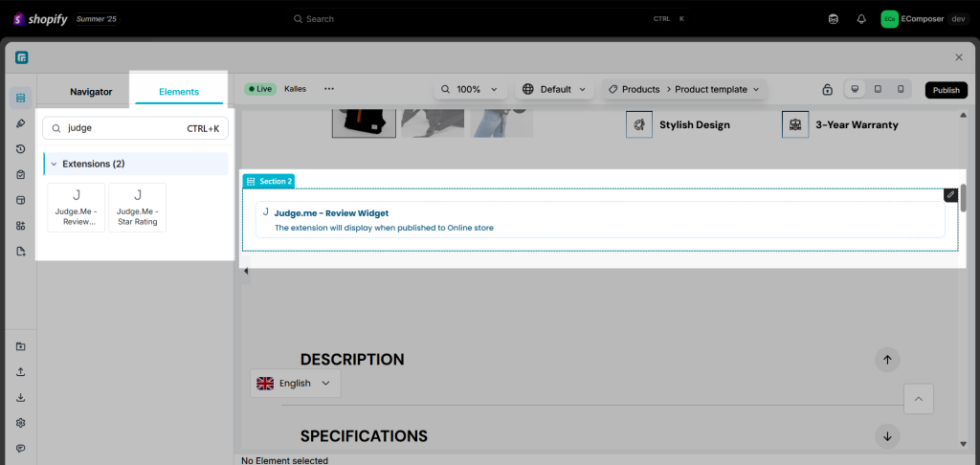
Task: Click the Section 2 label tag
Action: tap(269, 181)
